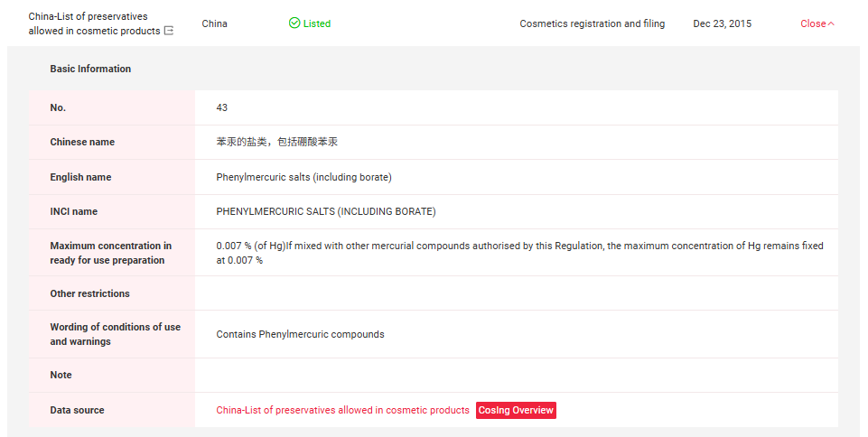Click the English name Phenylmercuric salts value

point(303,177)
